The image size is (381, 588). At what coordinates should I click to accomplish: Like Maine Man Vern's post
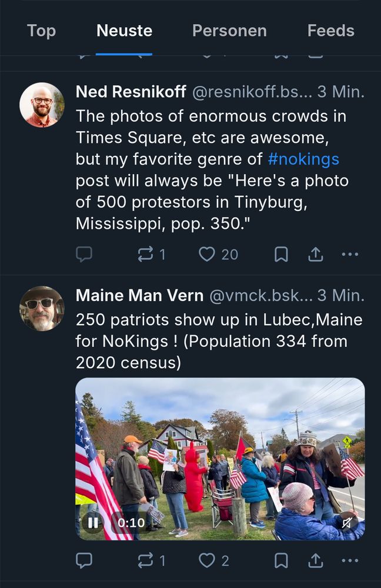click(x=214, y=560)
